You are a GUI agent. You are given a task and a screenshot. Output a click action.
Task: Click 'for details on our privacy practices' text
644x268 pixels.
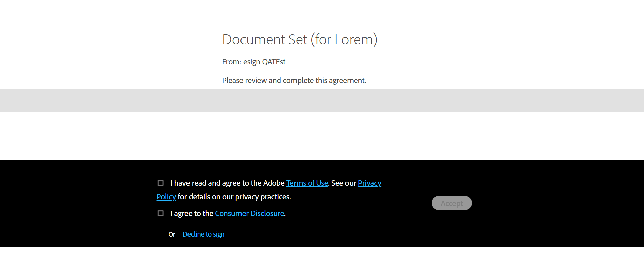click(x=234, y=197)
